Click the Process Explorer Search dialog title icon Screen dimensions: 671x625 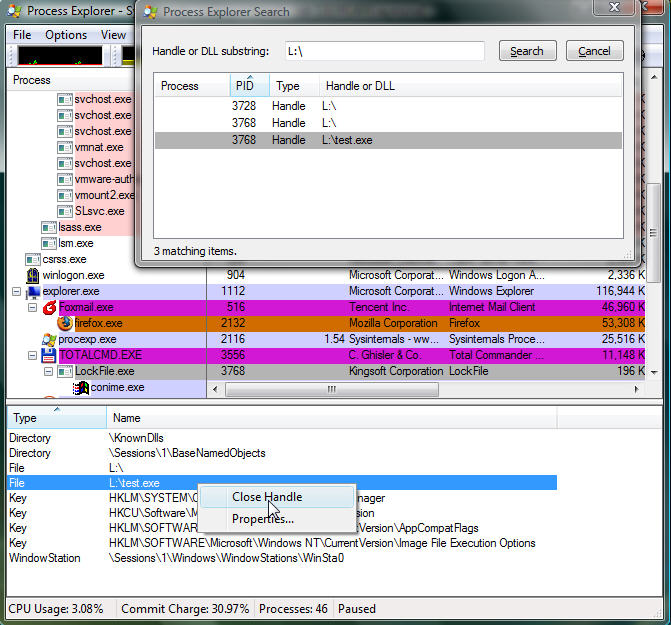pyautogui.click(x=150, y=12)
